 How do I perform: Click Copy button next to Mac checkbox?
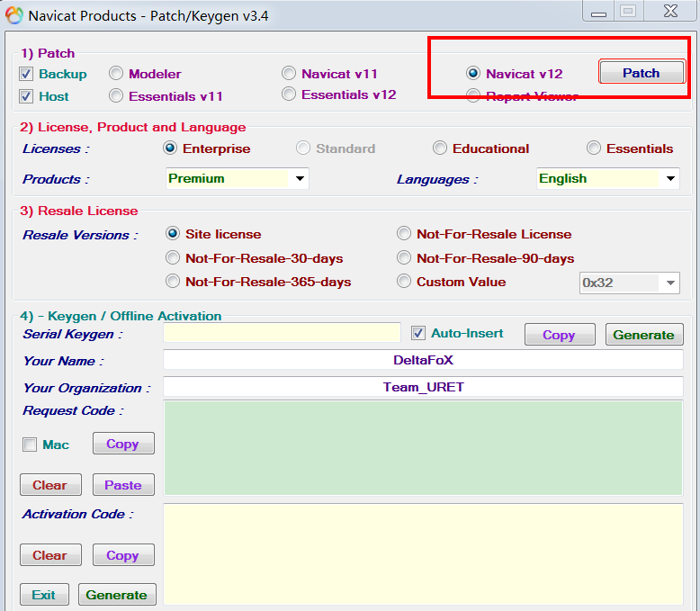pos(123,443)
